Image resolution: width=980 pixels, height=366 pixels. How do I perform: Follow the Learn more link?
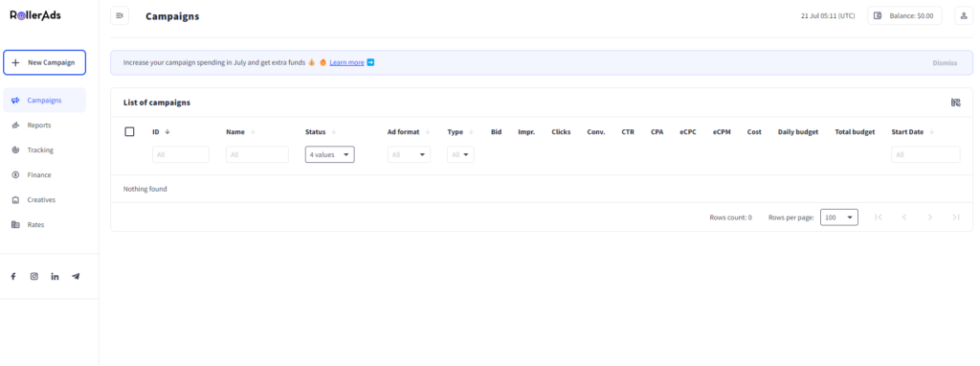(346, 62)
